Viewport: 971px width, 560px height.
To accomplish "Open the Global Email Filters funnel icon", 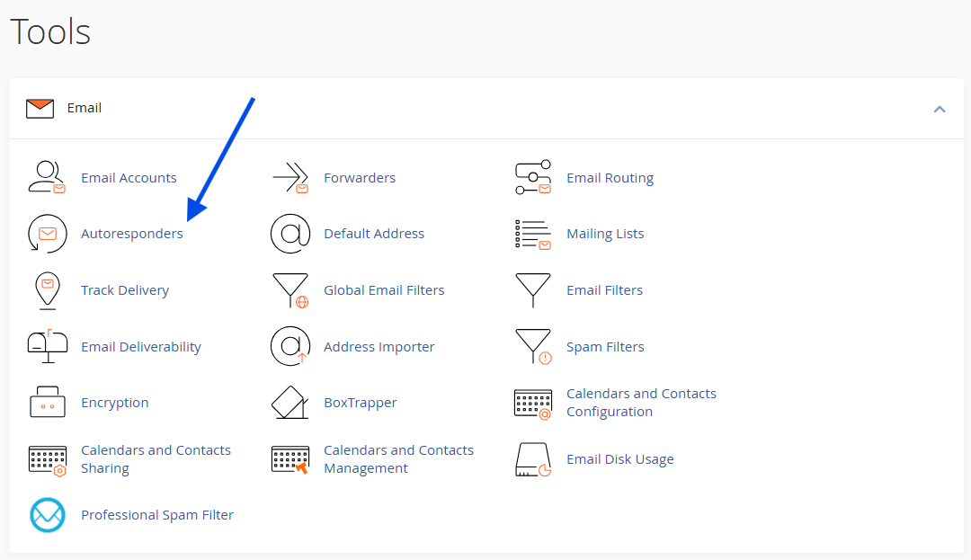I will pyautogui.click(x=290, y=290).
